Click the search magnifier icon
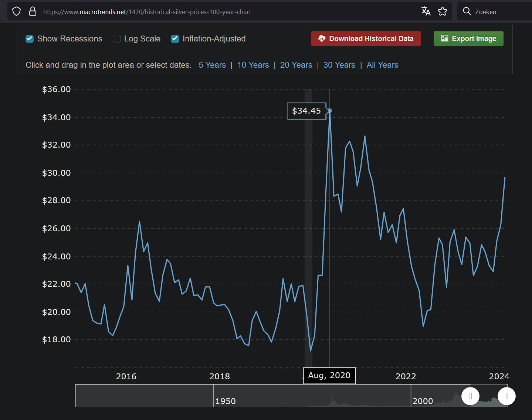Image resolution: width=532 pixels, height=420 pixels. [x=467, y=11]
